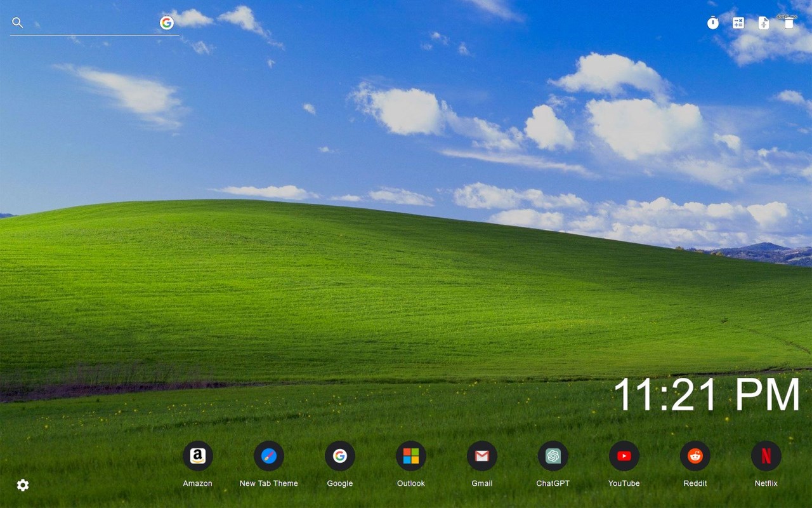812x508 pixels.
Task: Open the New Tab Theme shortcut
Action: [x=269, y=456]
